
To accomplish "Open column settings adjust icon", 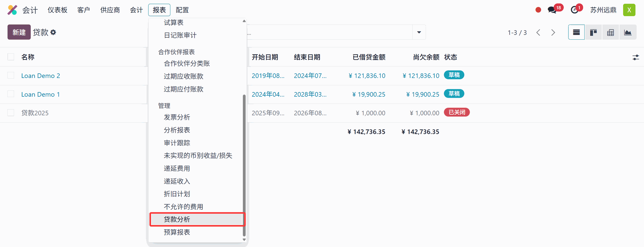I will [636, 57].
